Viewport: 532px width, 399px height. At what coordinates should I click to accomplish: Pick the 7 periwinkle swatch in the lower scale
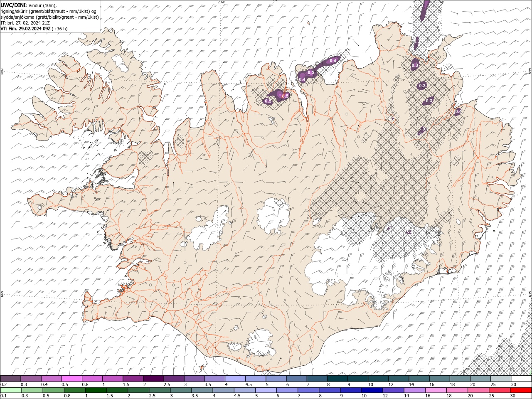coord(308,390)
